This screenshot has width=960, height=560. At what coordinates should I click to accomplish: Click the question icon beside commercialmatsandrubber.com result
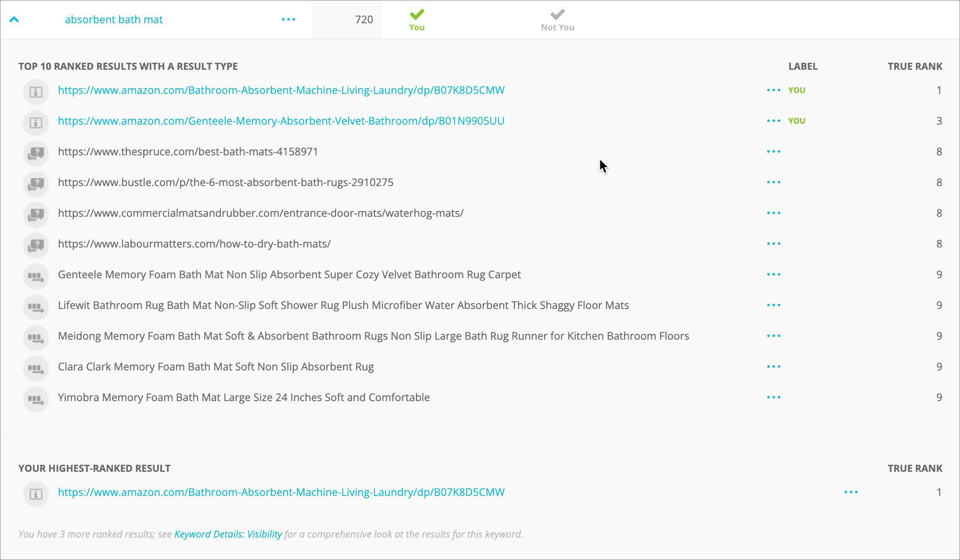point(36,215)
